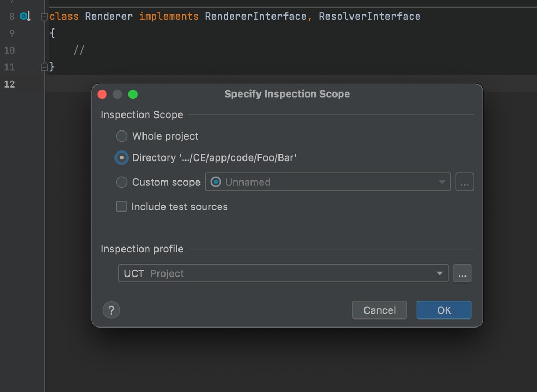
Task: Click line number 10 in the gutter
Action: point(9,50)
